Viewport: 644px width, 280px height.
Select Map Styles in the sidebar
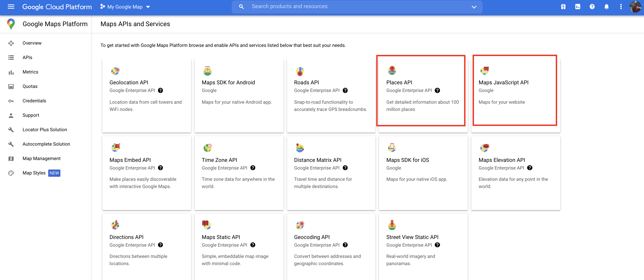pos(34,173)
